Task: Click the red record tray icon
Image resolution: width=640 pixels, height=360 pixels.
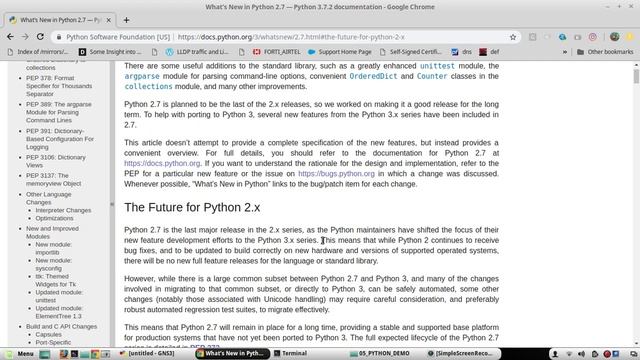Action: tap(607, 354)
